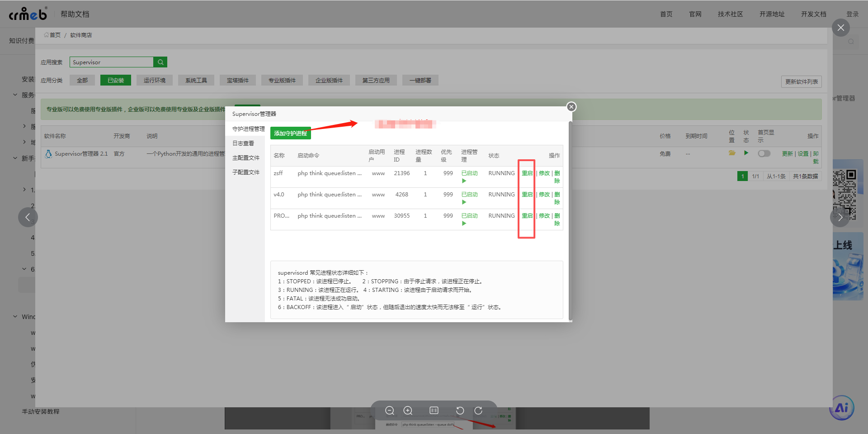Collapse the sidebar item numbered 6

[x=24, y=269]
